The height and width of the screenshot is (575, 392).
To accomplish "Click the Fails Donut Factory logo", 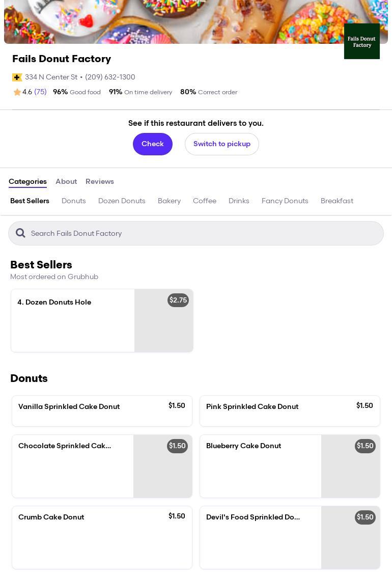I will (361, 41).
